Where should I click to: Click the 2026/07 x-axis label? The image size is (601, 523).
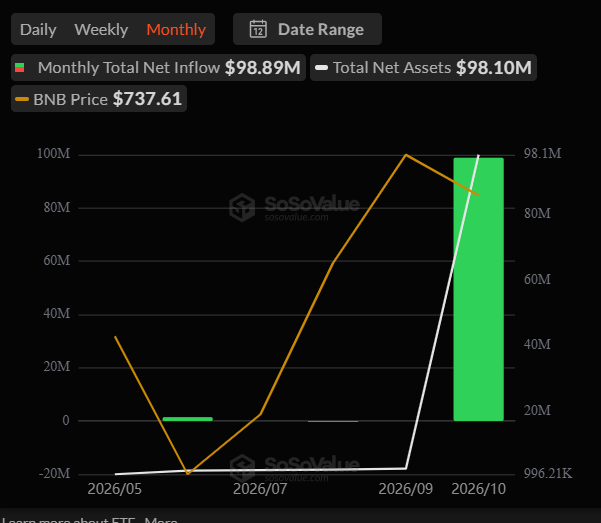click(260, 489)
